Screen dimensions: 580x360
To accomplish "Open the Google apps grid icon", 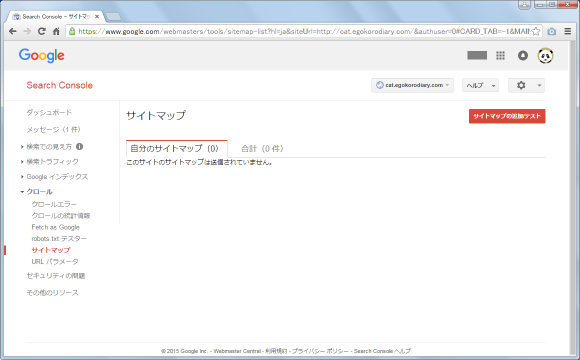I will click(x=500, y=55).
